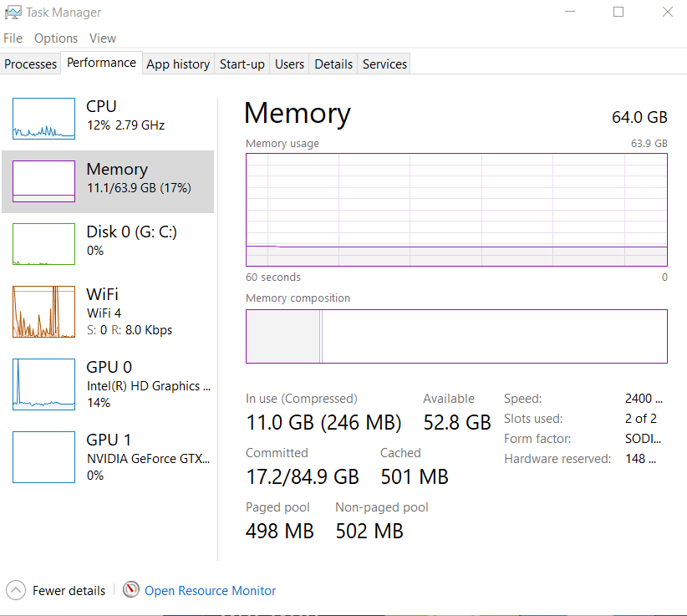Select the WiFi throughput graph thumbnail
The height and width of the screenshot is (616, 687).
[44, 311]
